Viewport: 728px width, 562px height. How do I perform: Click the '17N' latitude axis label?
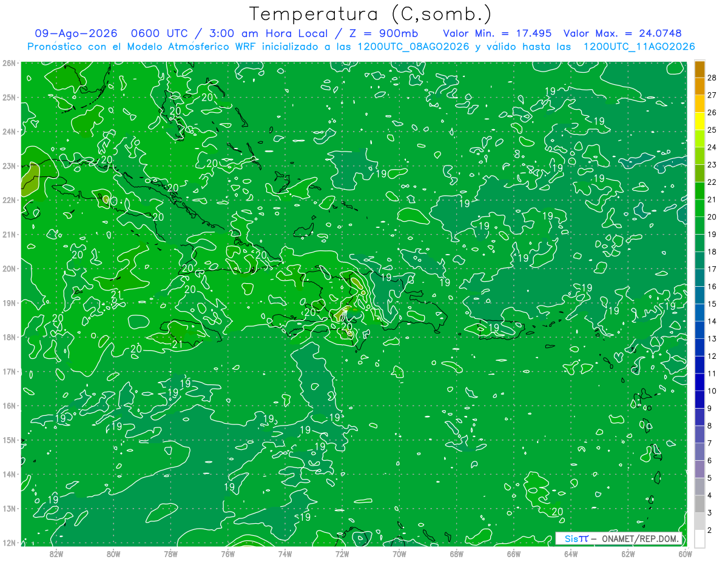9,371
